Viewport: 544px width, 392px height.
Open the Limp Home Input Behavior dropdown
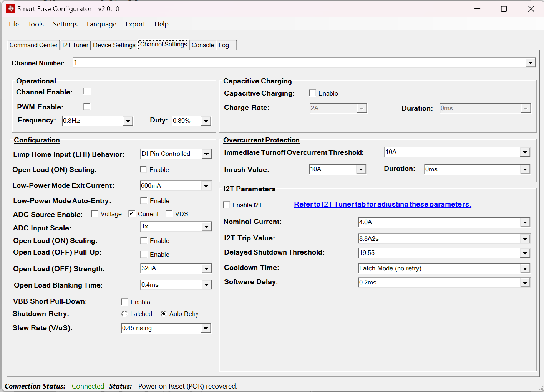coord(207,154)
